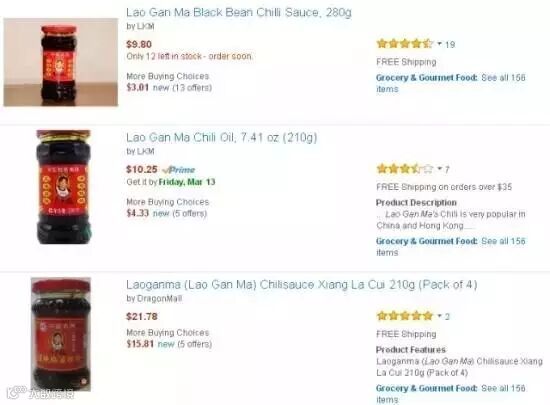
Task: Expand rating dropdown arrow beside 19 reviews
Action: coord(439,44)
